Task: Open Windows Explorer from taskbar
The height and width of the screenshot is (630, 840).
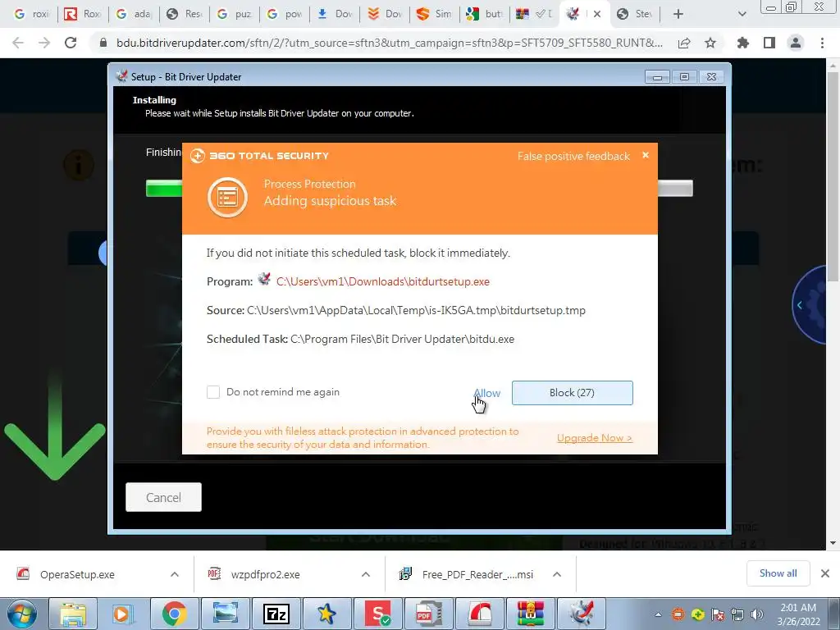Action: (x=73, y=614)
